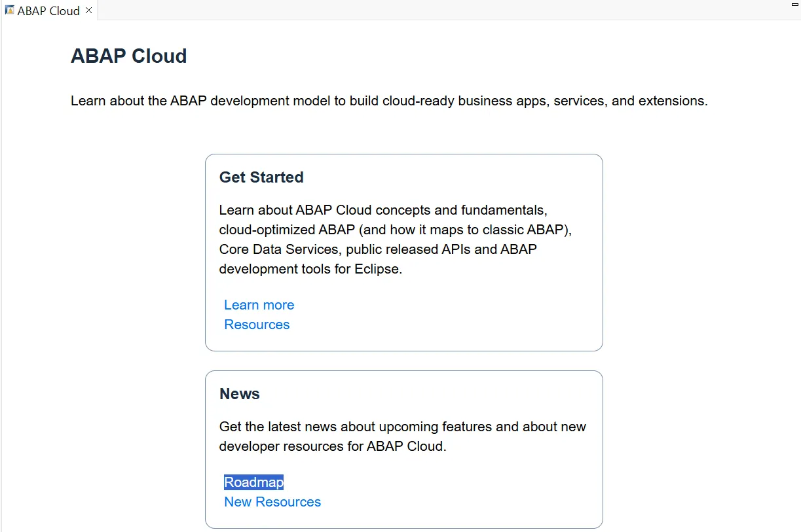
Task: Open Resources link under Get Started
Action: [x=257, y=325]
